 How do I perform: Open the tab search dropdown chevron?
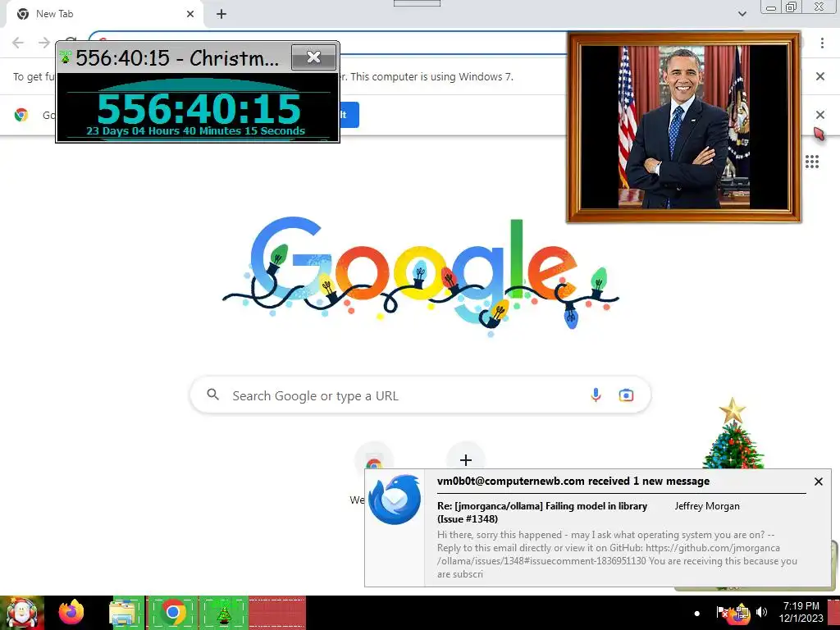[742, 14]
